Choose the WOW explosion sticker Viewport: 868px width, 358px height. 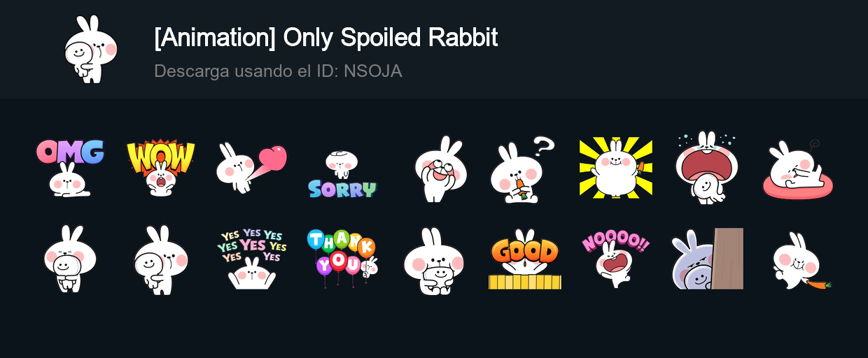(161, 168)
